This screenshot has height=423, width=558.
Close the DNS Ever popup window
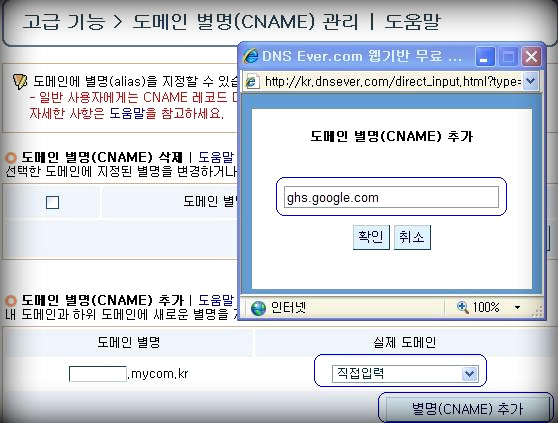(531, 57)
